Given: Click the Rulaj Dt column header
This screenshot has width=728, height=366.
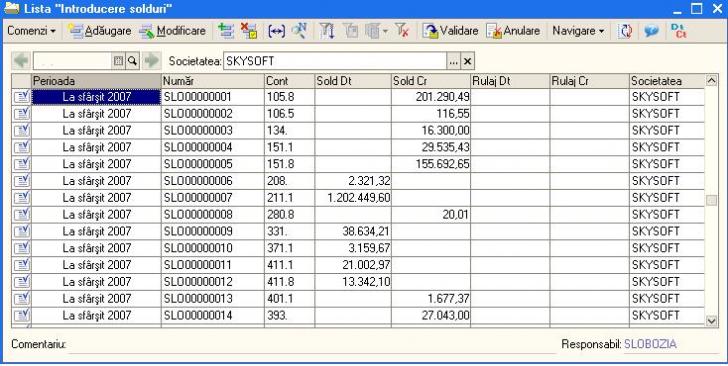Looking at the screenshot, I should [510, 81].
